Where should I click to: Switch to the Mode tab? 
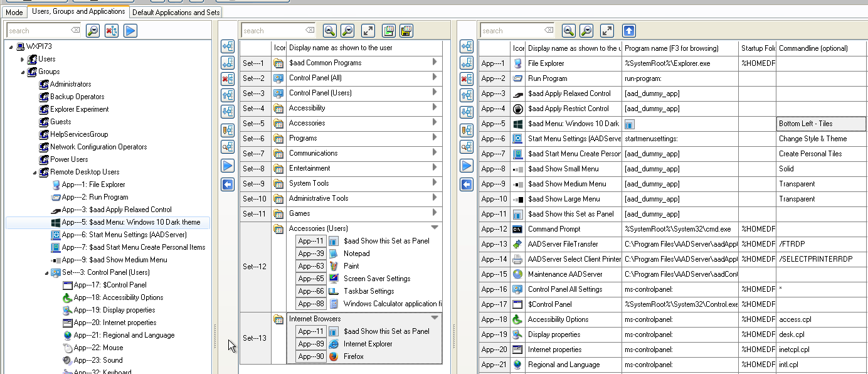[14, 12]
